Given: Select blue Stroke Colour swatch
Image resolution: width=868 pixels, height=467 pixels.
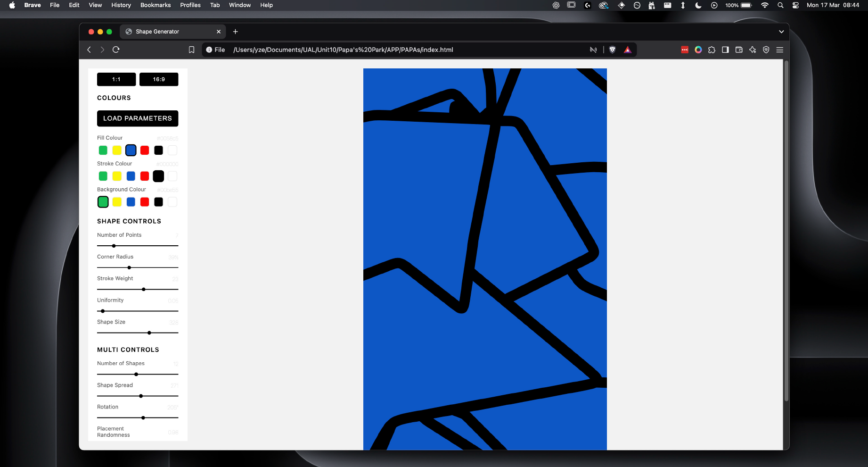Looking at the screenshot, I should click(131, 176).
